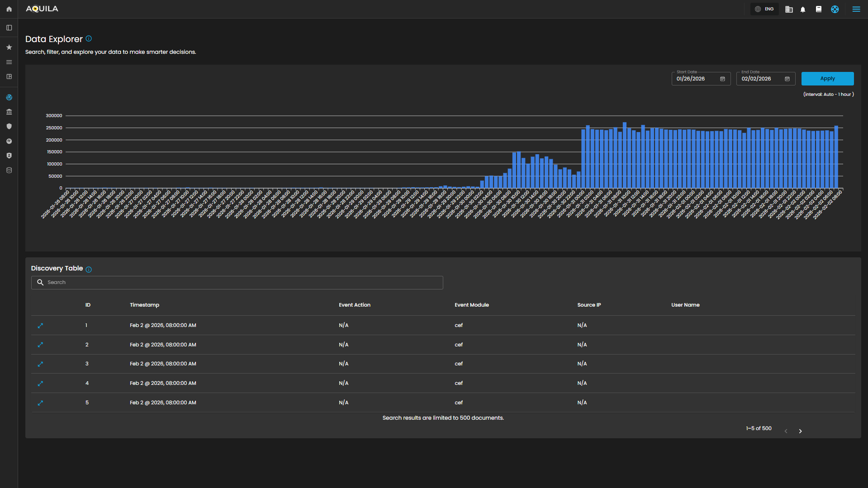Click the bank building sidebar icon
868x488 pixels.
pos(9,112)
